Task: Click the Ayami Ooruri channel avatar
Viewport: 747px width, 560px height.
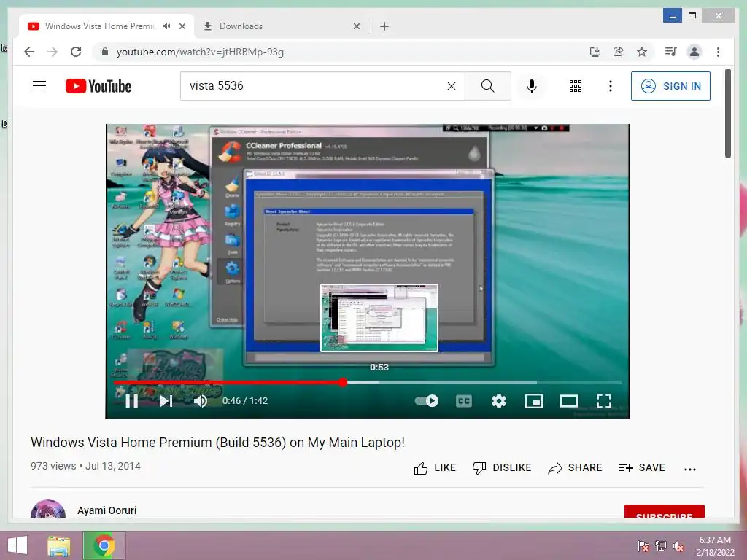Action: click(48, 509)
